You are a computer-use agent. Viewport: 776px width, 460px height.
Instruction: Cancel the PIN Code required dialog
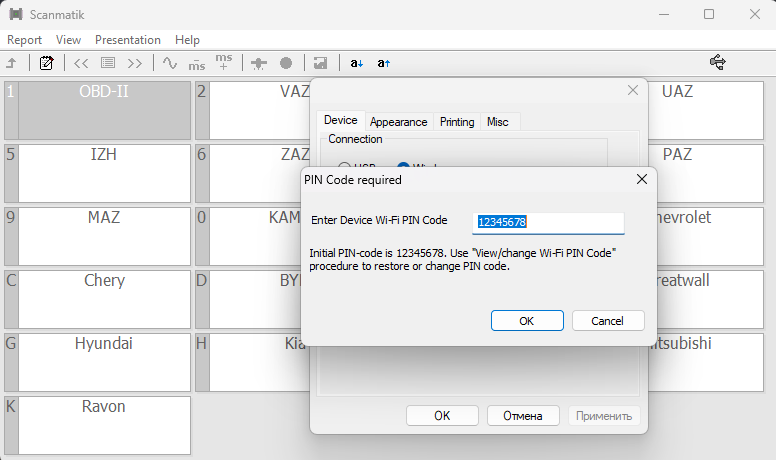point(608,321)
